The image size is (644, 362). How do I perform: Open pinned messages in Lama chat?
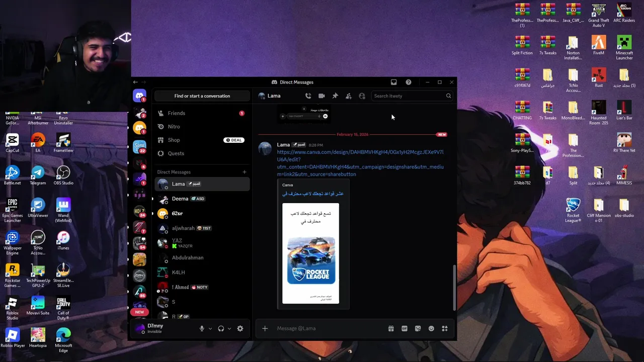point(335,96)
